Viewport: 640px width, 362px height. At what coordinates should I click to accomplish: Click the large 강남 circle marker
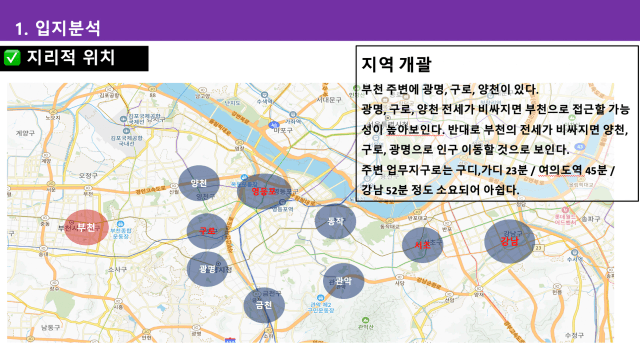pyautogui.click(x=509, y=241)
